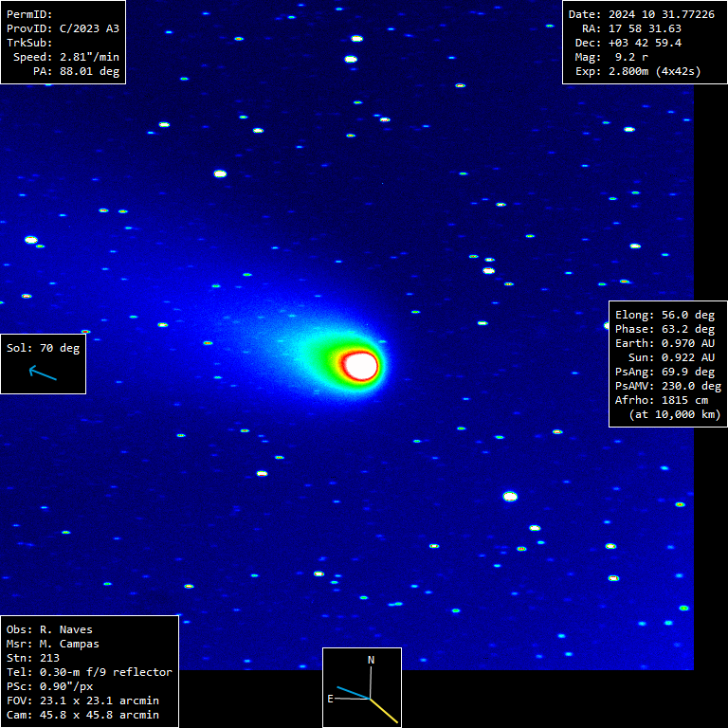Click the PA: 88.01 deg line
The image size is (728, 728).
coord(76,71)
